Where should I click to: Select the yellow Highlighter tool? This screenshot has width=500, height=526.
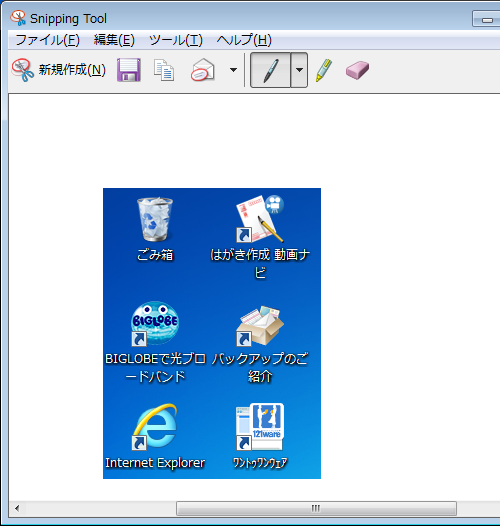pyautogui.click(x=324, y=70)
